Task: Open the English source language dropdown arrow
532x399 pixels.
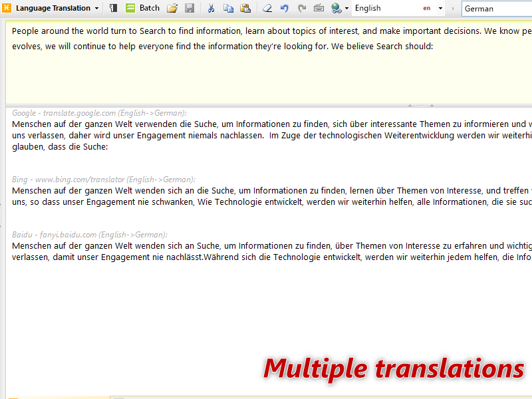Action: tap(440, 8)
